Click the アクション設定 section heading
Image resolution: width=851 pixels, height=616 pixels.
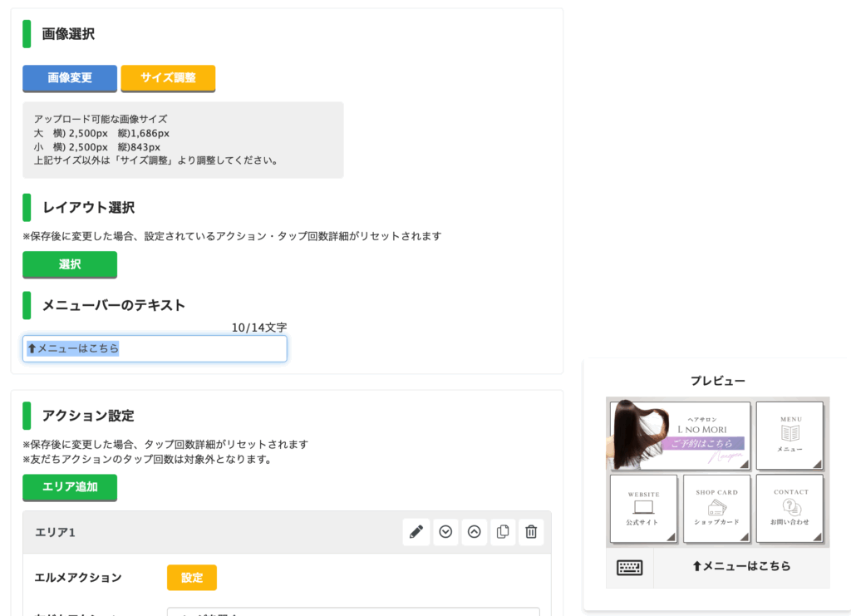(x=88, y=416)
